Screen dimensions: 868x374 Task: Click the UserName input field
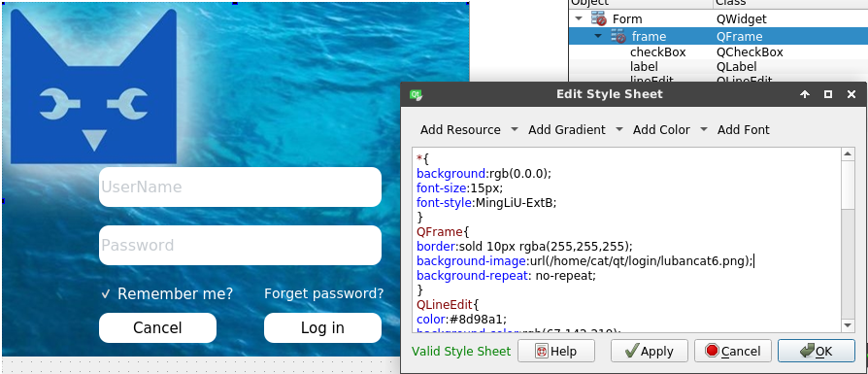coord(240,187)
